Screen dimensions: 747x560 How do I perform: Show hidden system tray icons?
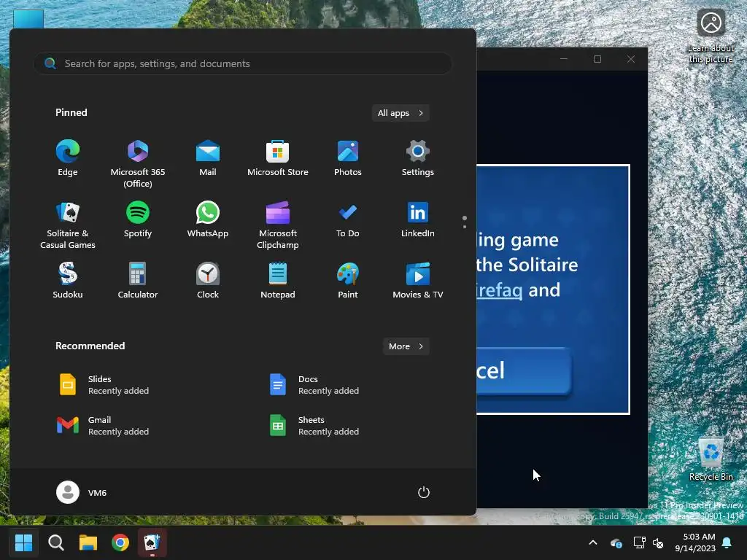coord(593,542)
